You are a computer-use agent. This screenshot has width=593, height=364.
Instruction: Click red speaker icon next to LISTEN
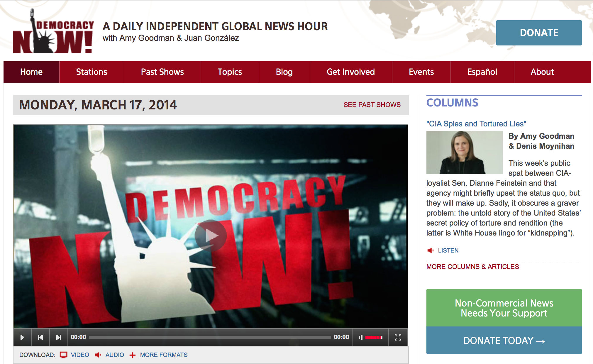pyautogui.click(x=430, y=250)
